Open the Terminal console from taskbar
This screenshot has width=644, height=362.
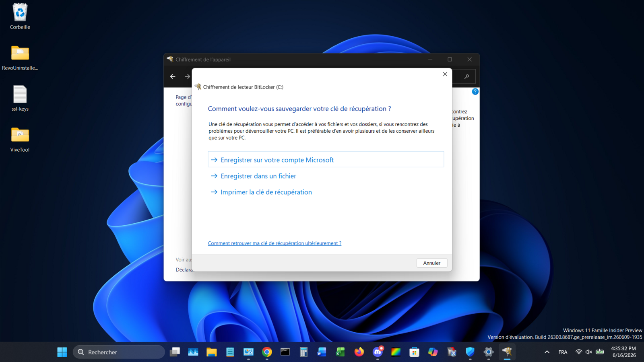pos(285,352)
